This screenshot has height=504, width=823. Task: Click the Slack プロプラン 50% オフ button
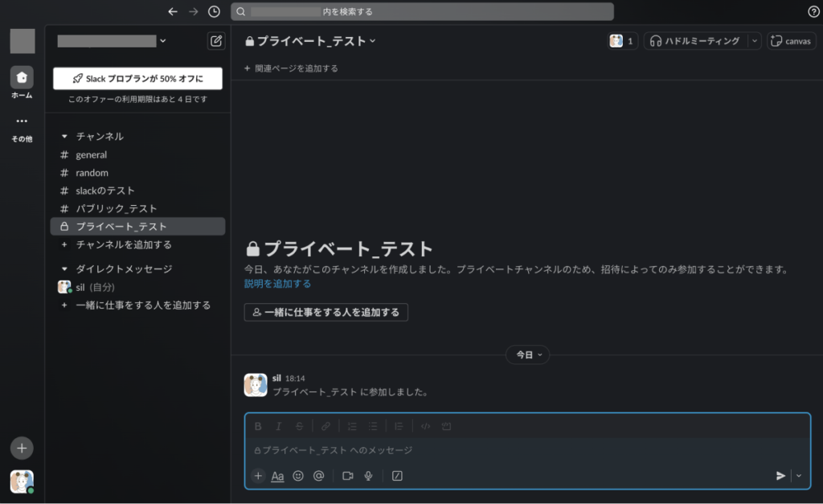(x=137, y=79)
